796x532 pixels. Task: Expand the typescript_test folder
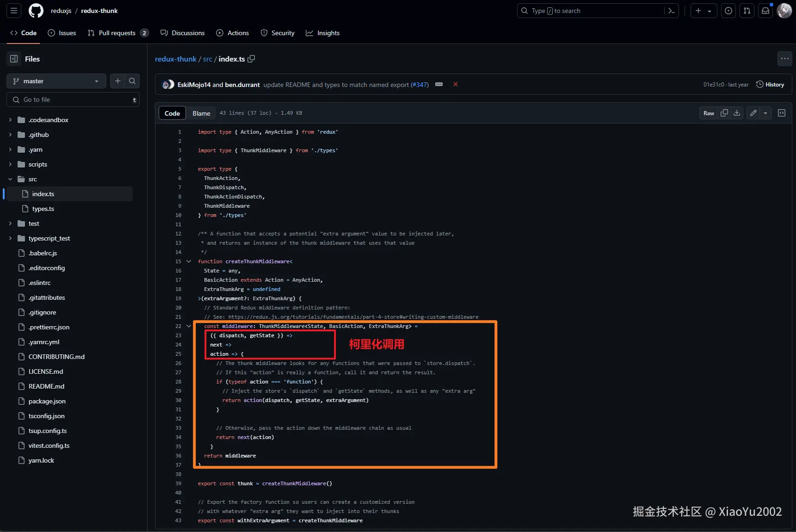coord(10,238)
